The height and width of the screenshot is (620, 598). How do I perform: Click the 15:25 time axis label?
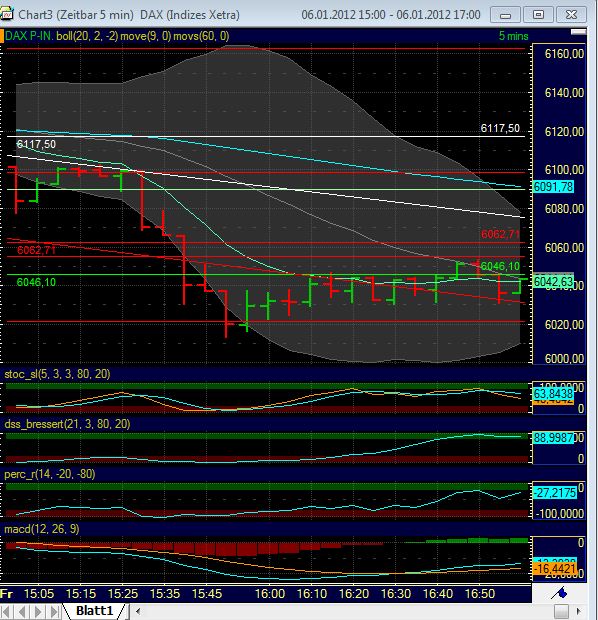click(123, 594)
